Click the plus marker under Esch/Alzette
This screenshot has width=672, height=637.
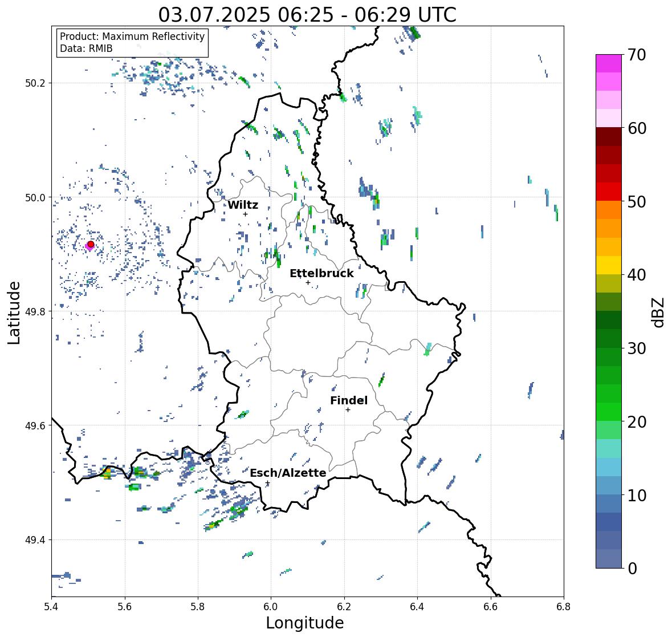(x=267, y=483)
